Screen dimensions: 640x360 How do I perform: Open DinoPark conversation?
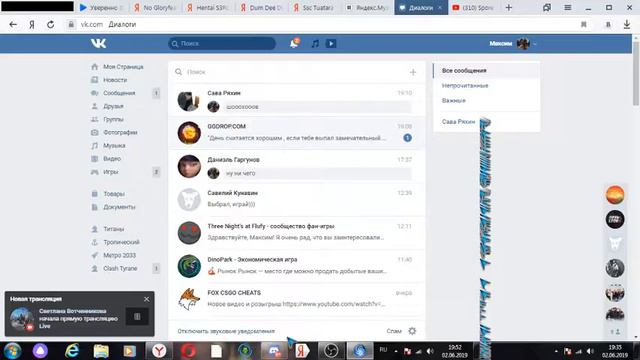click(296, 266)
